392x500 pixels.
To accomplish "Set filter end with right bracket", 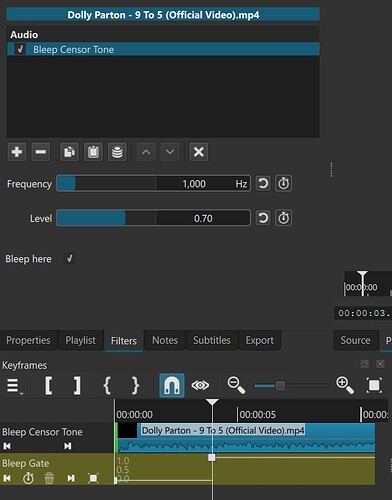I will tap(77, 386).
